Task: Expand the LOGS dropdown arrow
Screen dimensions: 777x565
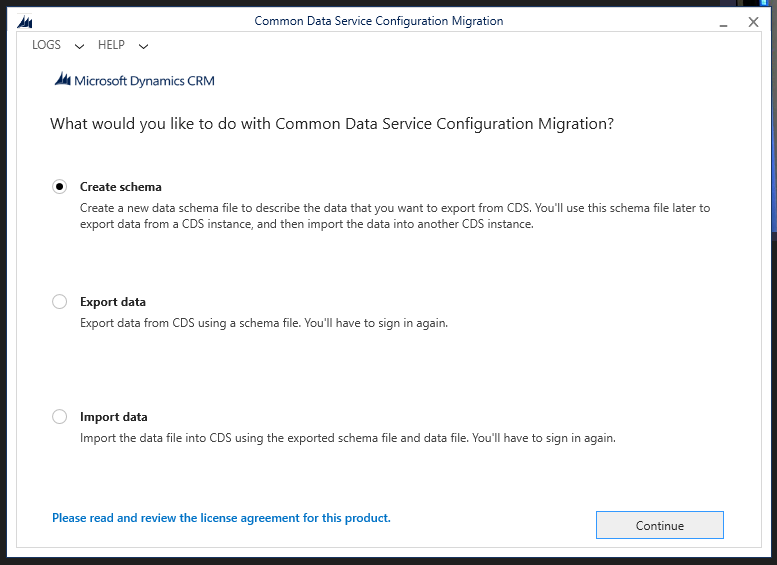Action: 80,46
